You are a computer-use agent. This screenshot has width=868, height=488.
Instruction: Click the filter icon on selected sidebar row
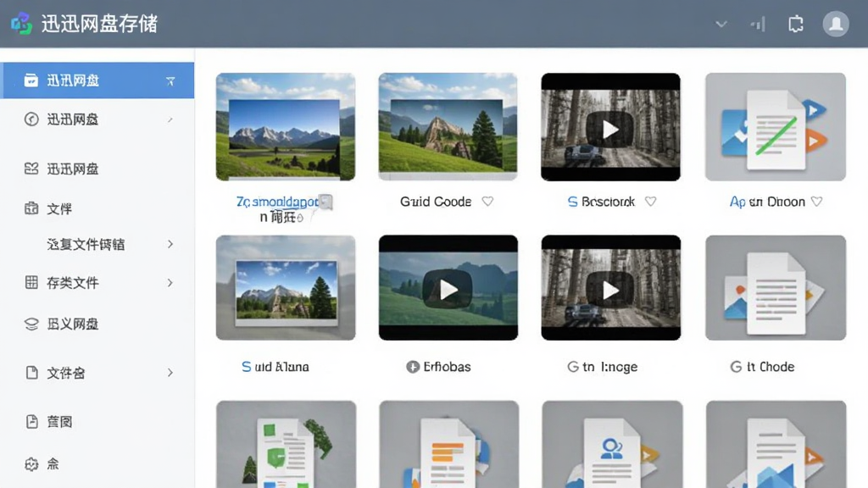[x=170, y=80]
